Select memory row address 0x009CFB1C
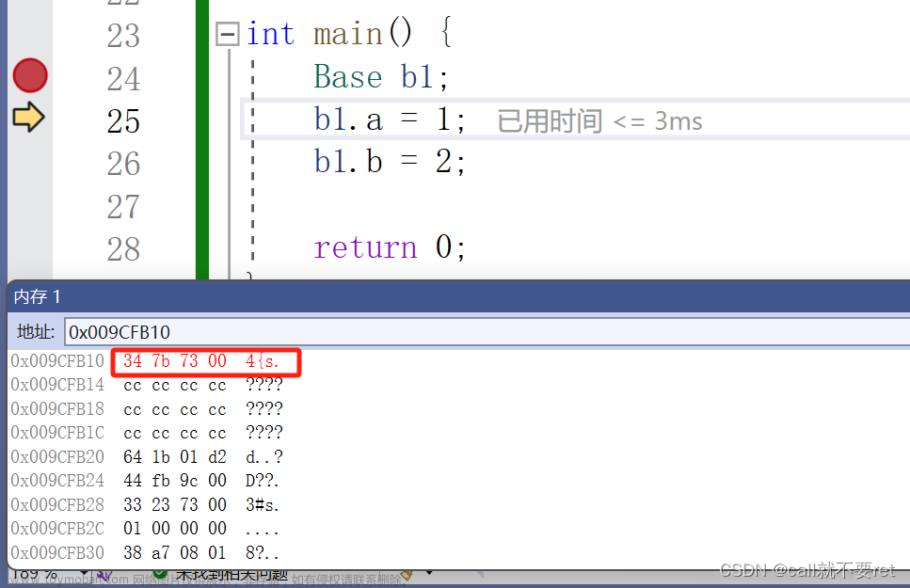The height and width of the screenshot is (588, 910). pyautogui.click(x=57, y=433)
